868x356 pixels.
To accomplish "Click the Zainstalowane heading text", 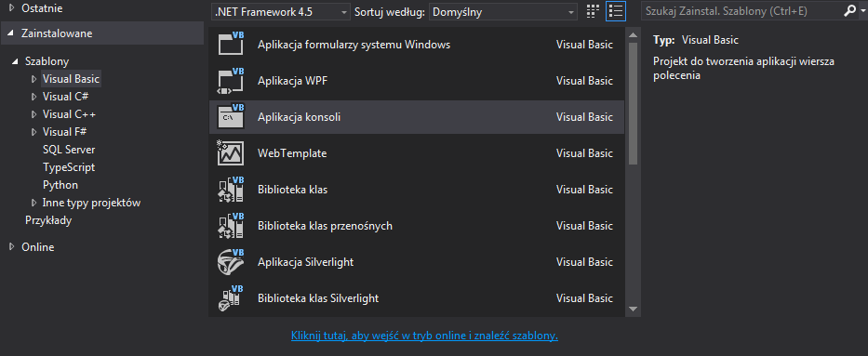I will click(x=57, y=33).
